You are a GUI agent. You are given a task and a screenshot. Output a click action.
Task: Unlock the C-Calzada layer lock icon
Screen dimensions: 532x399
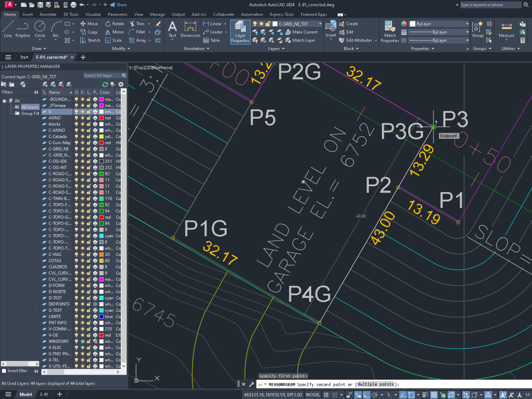point(89,136)
